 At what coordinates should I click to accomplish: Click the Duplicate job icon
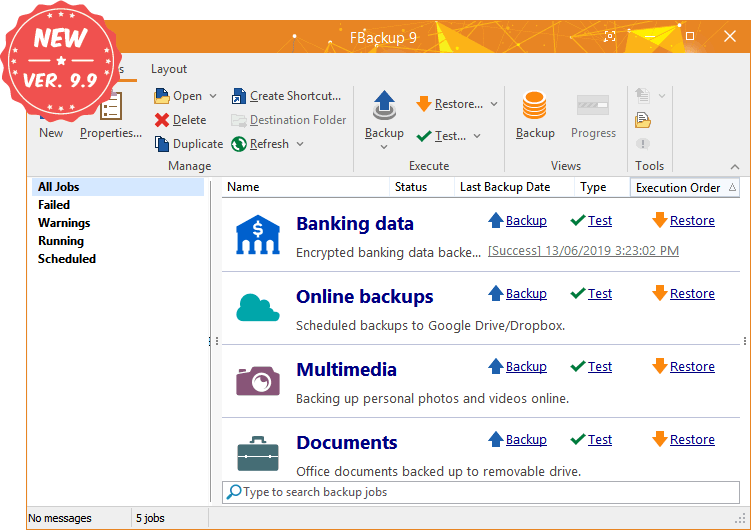[x=162, y=144]
